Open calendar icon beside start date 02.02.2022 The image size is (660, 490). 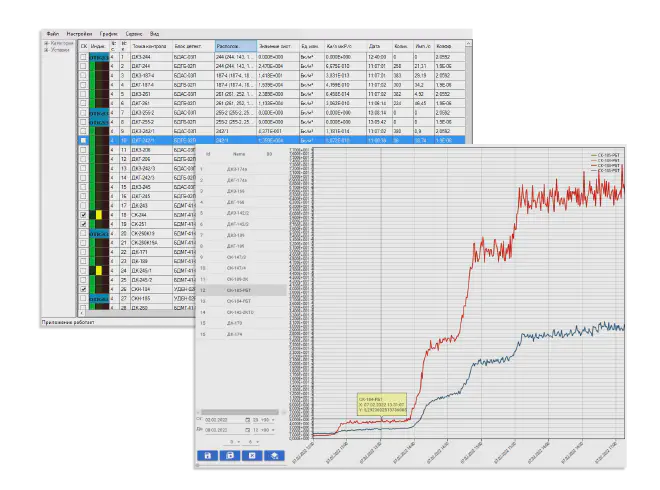(248, 420)
